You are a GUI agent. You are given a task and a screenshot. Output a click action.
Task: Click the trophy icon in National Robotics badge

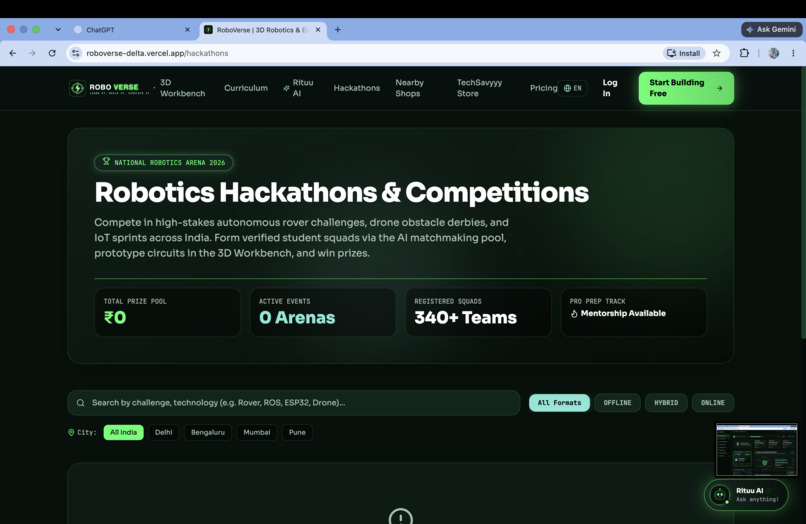click(x=106, y=161)
